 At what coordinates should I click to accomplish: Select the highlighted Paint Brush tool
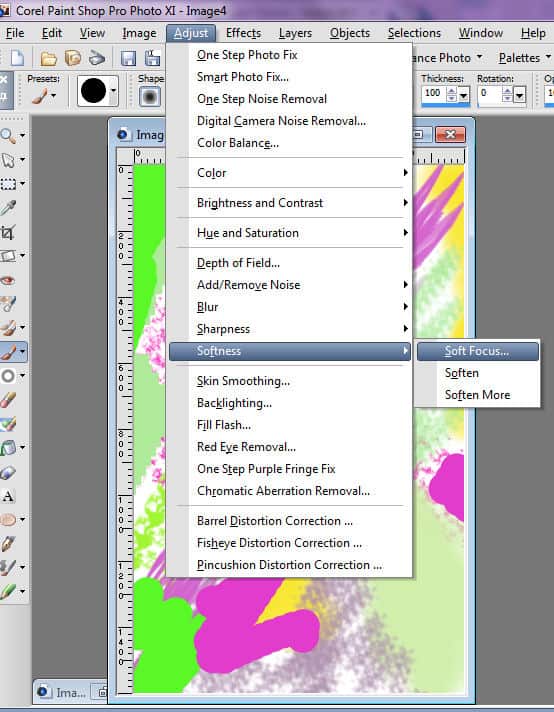coord(8,352)
